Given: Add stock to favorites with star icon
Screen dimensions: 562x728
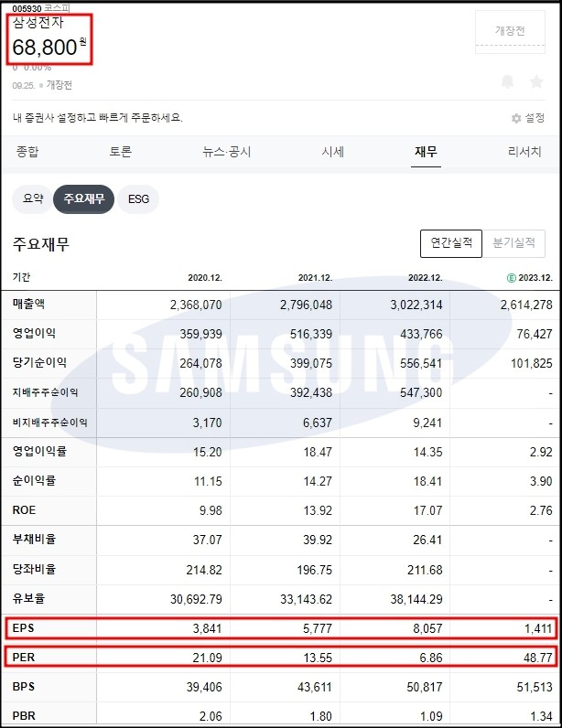Looking at the screenshot, I should coord(536,81).
